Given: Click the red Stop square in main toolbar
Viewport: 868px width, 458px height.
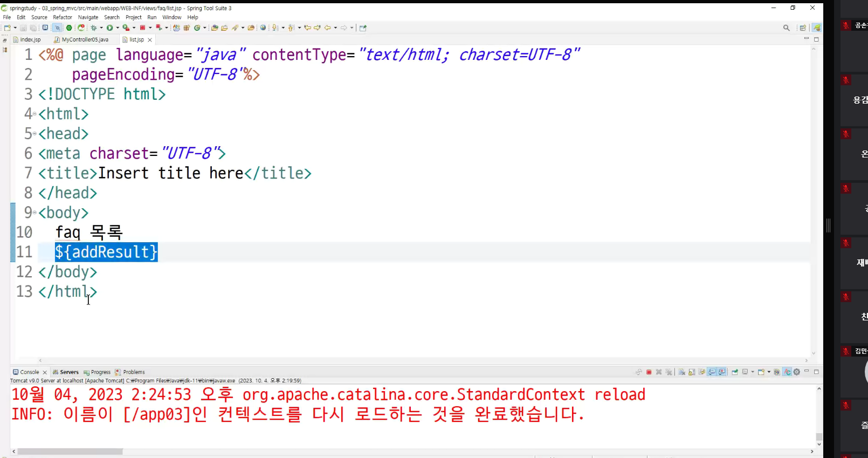Looking at the screenshot, I should (x=142, y=28).
